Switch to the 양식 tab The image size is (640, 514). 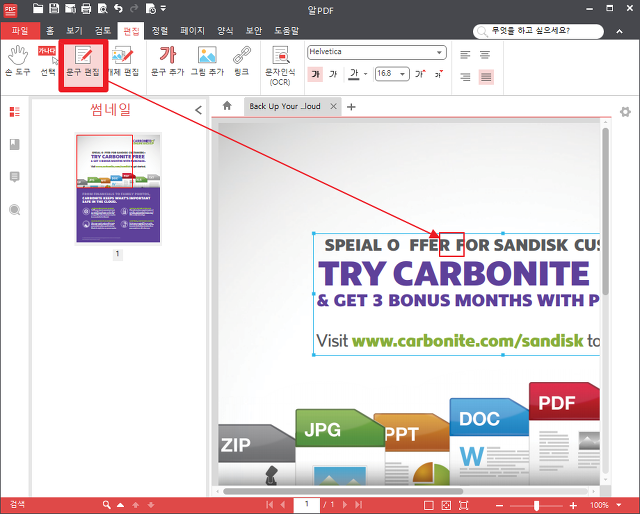(225, 31)
